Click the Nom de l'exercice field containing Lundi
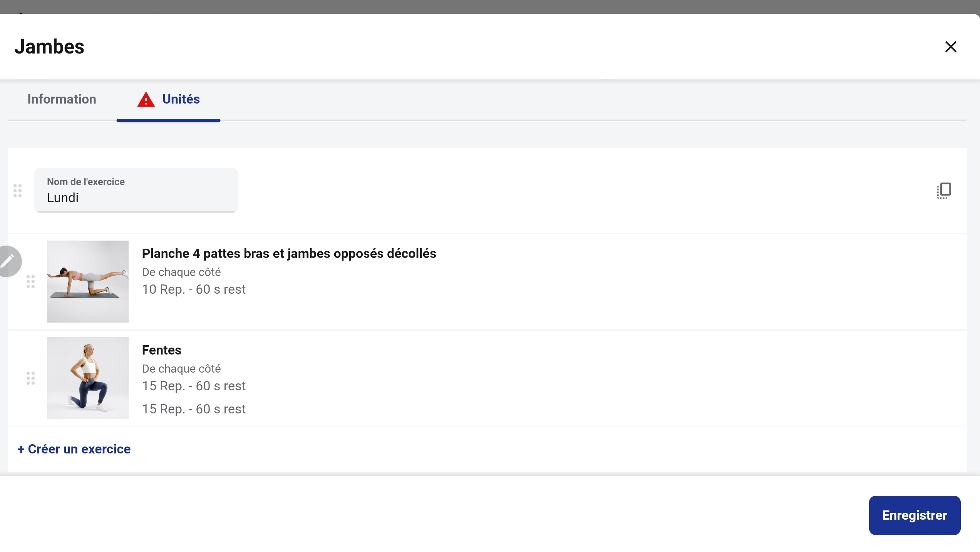 pos(136,190)
